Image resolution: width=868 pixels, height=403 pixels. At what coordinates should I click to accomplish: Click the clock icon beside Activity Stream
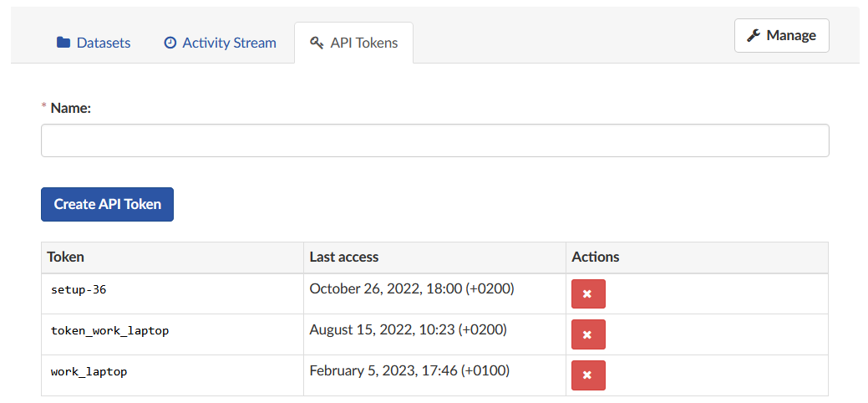tap(170, 43)
